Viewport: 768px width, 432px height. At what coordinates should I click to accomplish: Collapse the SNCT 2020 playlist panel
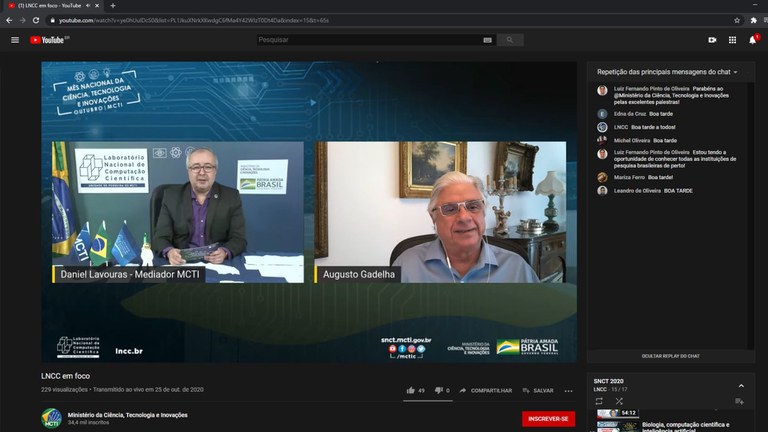tap(741, 385)
